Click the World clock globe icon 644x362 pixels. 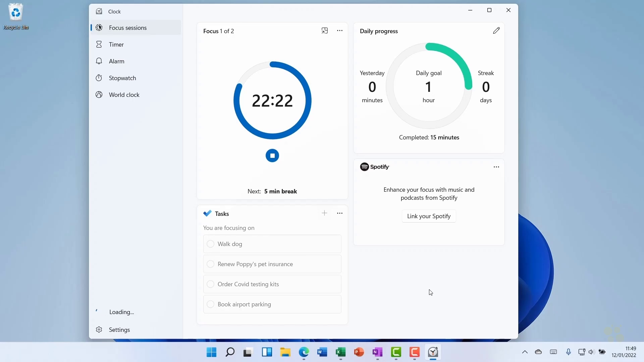pyautogui.click(x=99, y=95)
